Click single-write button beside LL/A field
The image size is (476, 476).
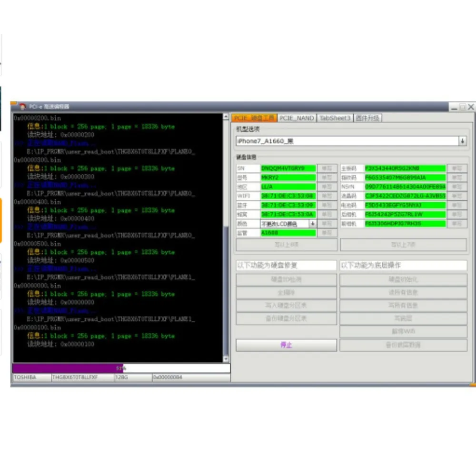327,187
